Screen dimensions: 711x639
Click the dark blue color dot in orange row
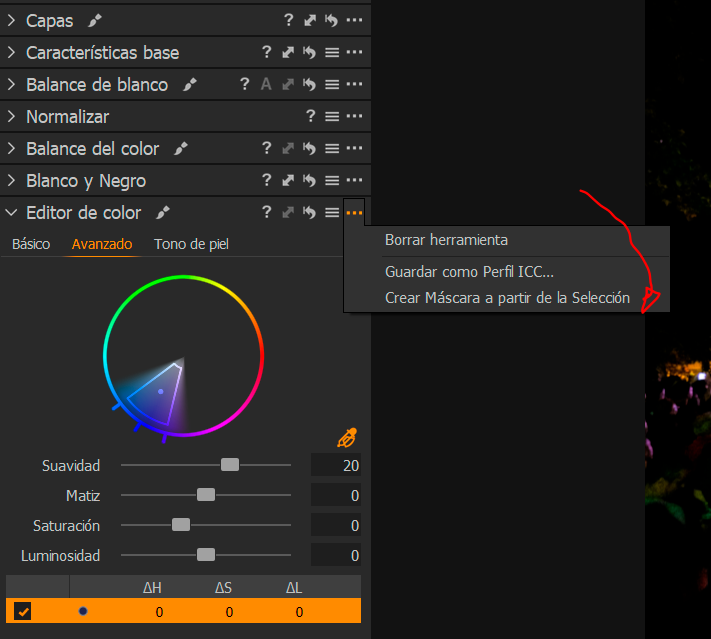(83, 611)
